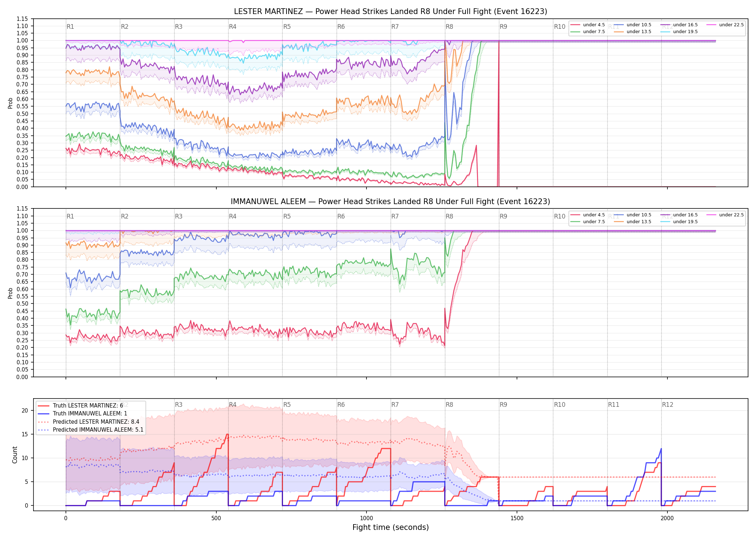
Task: Click the LESTER MARTINEZ chart title
Action: pos(391,12)
